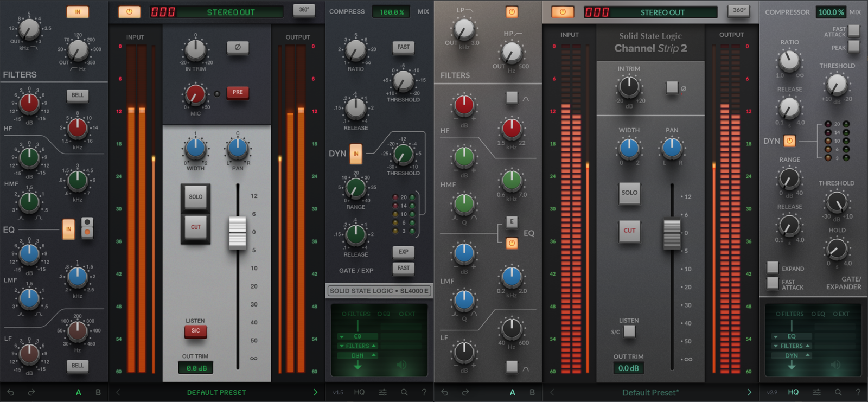The image size is (868, 402).
Task: Undo in the left SL4000 E plugin
Action: tap(10, 392)
